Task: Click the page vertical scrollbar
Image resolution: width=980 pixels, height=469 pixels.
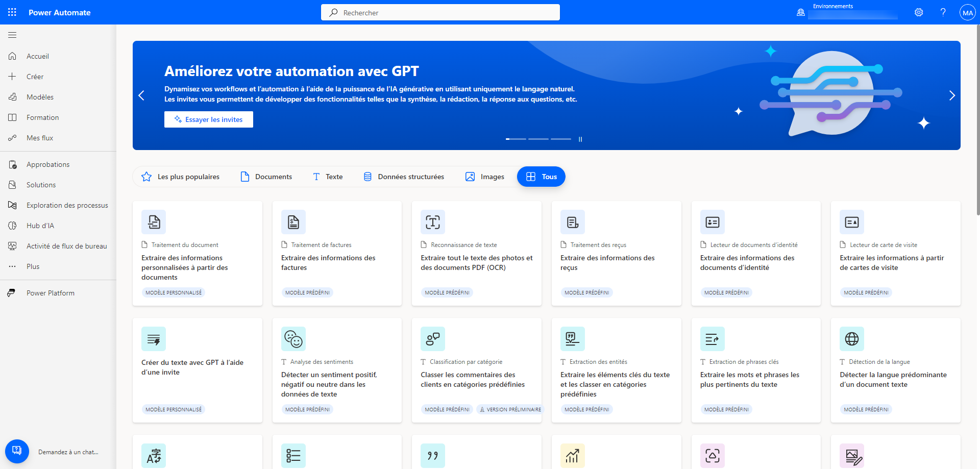Action: 977,120
